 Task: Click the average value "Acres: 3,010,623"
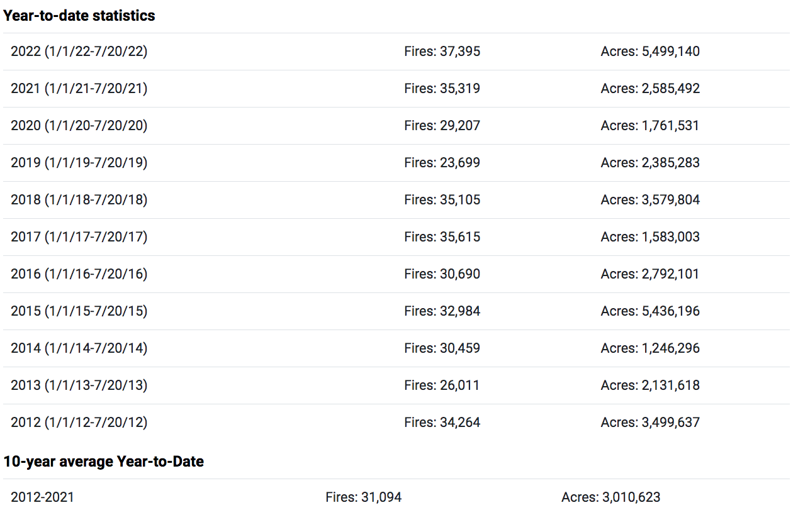611,497
